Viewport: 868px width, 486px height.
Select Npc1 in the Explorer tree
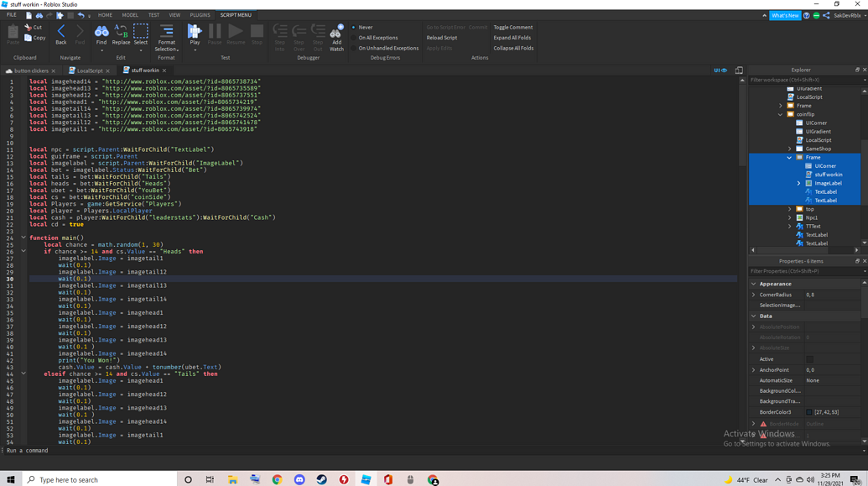(x=812, y=217)
